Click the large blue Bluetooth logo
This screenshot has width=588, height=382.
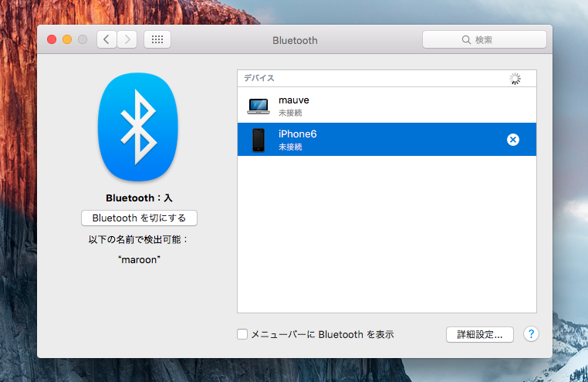(138, 127)
